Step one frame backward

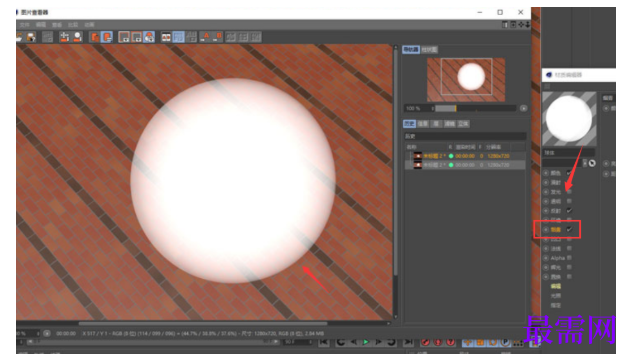pyautogui.click(x=354, y=342)
